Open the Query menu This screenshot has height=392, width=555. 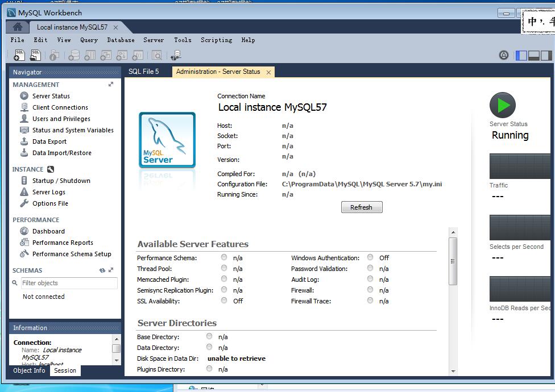click(x=89, y=40)
